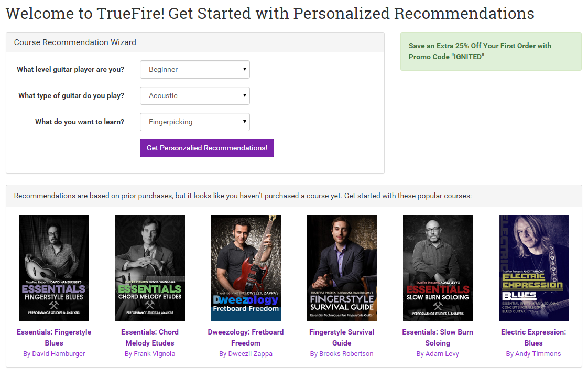Follow the Fingerstyle Survival Guide title link
Image resolution: width=588 pixels, height=388 pixels.
pyautogui.click(x=342, y=337)
